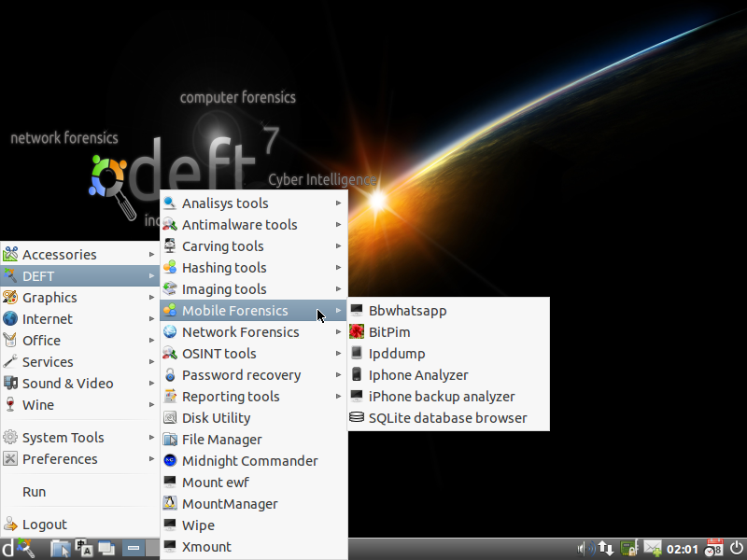Screen dimensions: 747x560
Task: Open the calendar icon in system tray
Action: pos(714,549)
